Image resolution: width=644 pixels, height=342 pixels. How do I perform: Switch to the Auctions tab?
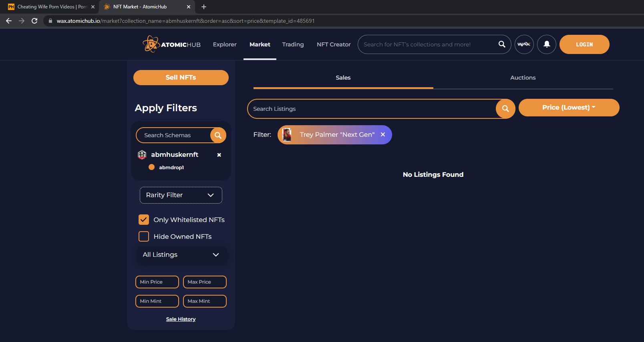pos(523,78)
